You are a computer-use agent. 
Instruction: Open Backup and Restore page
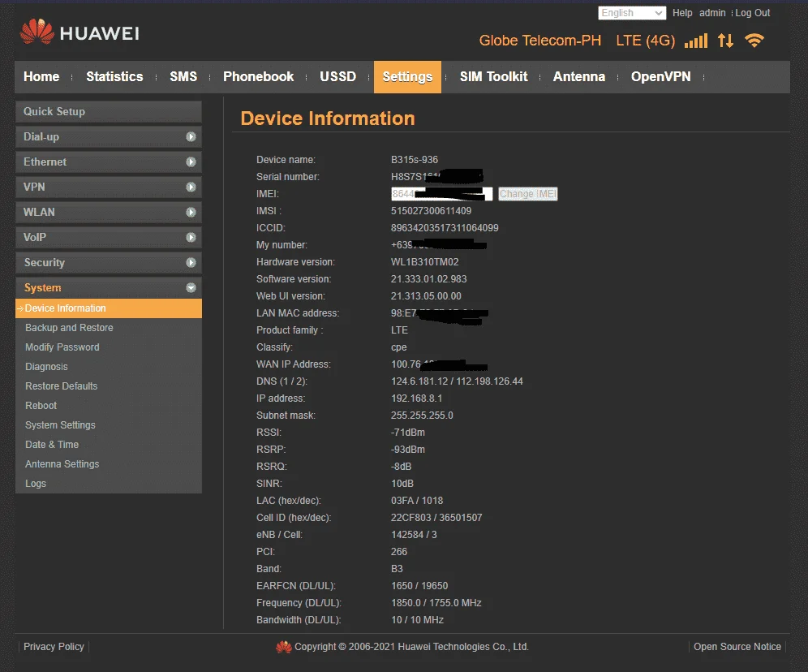pyautogui.click(x=69, y=328)
